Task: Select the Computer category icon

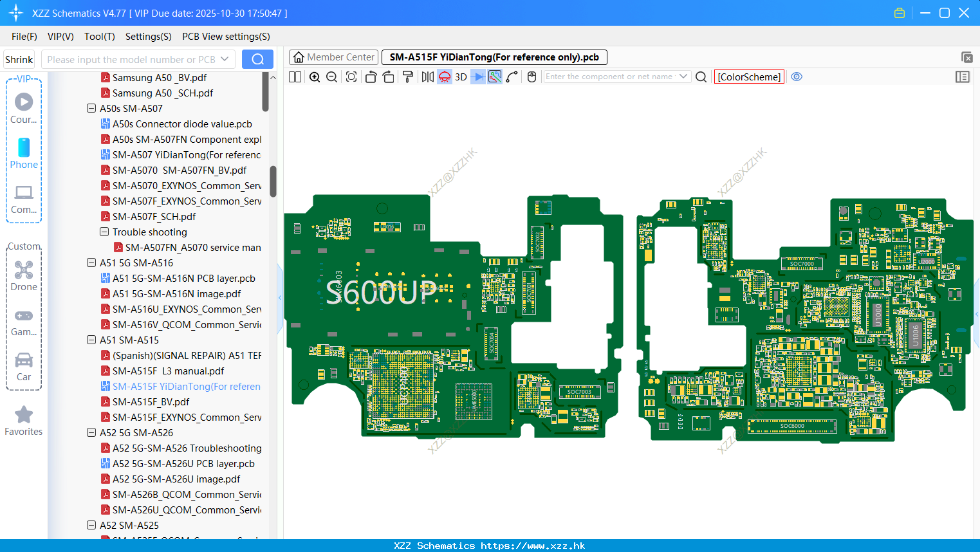Action: pyautogui.click(x=24, y=199)
